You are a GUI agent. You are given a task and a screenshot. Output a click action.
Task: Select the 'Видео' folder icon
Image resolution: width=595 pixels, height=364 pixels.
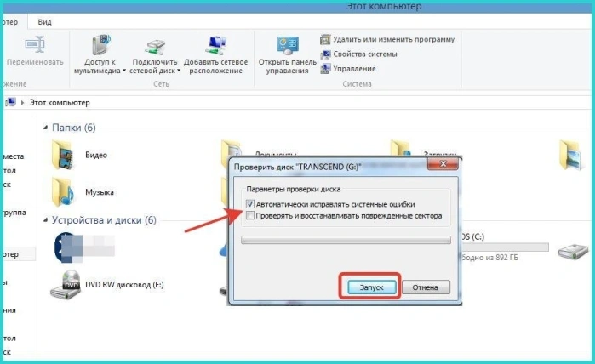(x=62, y=155)
